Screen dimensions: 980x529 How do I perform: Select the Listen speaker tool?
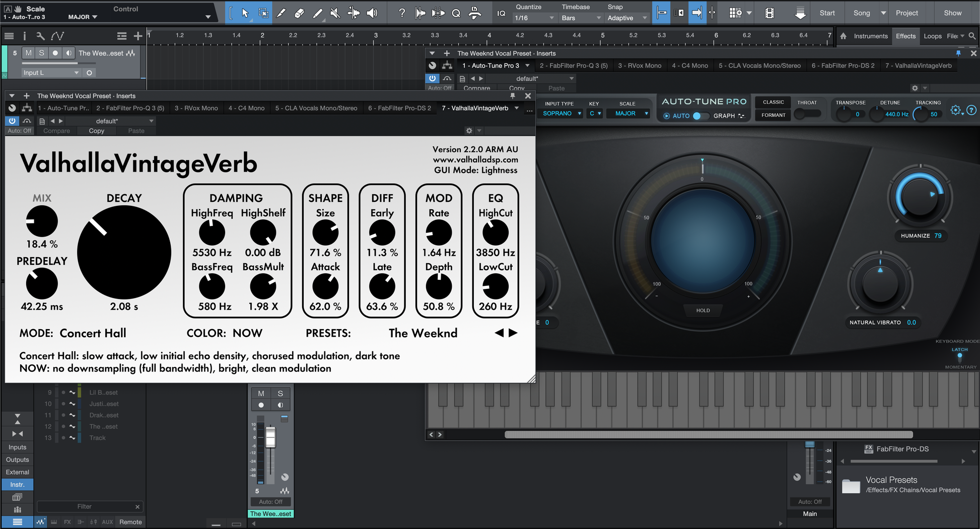[x=372, y=13]
